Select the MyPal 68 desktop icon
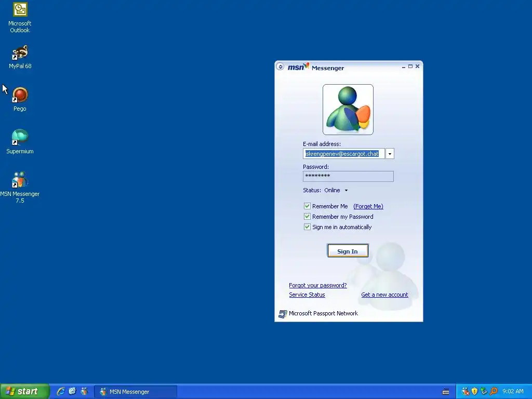The image size is (532, 399). click(20, 57)
